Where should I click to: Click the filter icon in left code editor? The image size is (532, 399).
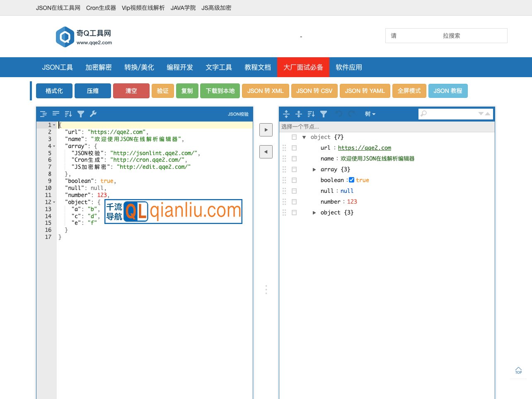tap(81, 114)
